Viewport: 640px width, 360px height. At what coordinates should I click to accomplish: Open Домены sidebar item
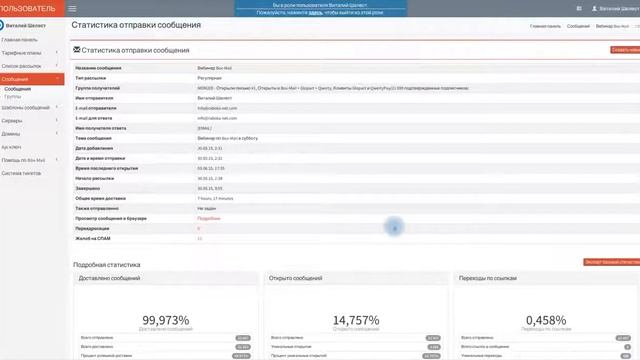pyautogui.click(x=11, y=134)
